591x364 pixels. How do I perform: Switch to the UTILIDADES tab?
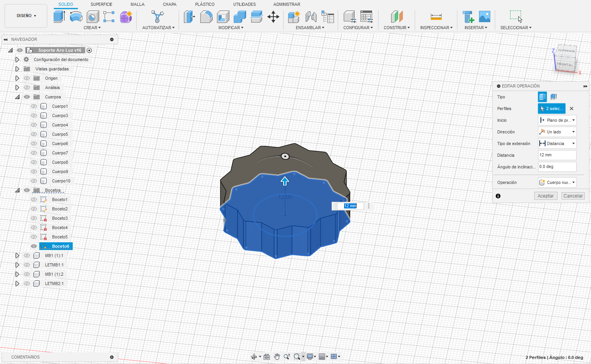[245, 4]
